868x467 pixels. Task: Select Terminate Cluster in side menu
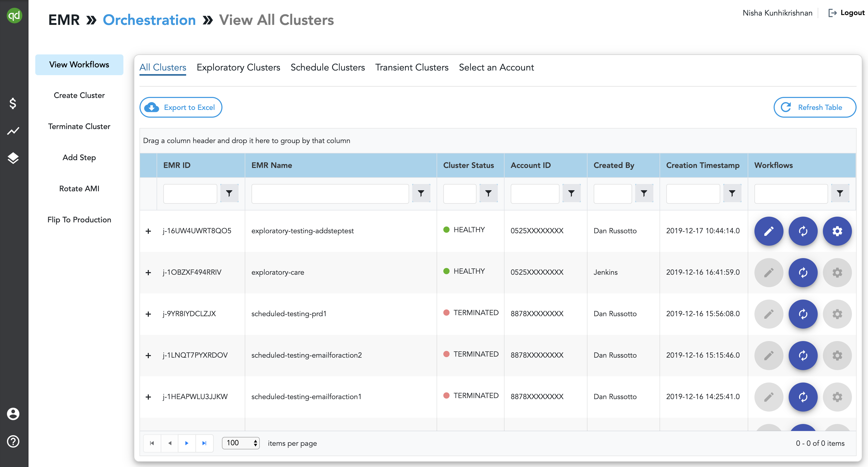tap(79, 126)
